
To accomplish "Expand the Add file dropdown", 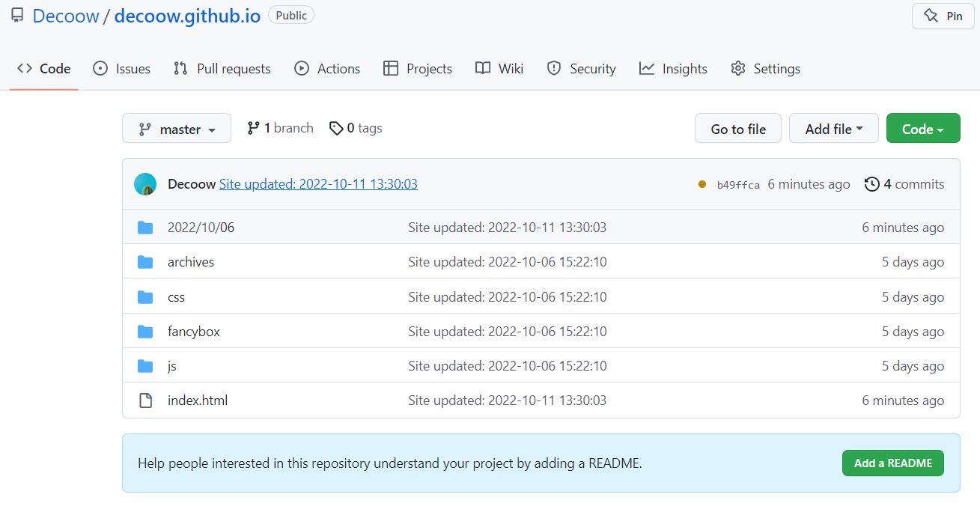I will [834, 129].
